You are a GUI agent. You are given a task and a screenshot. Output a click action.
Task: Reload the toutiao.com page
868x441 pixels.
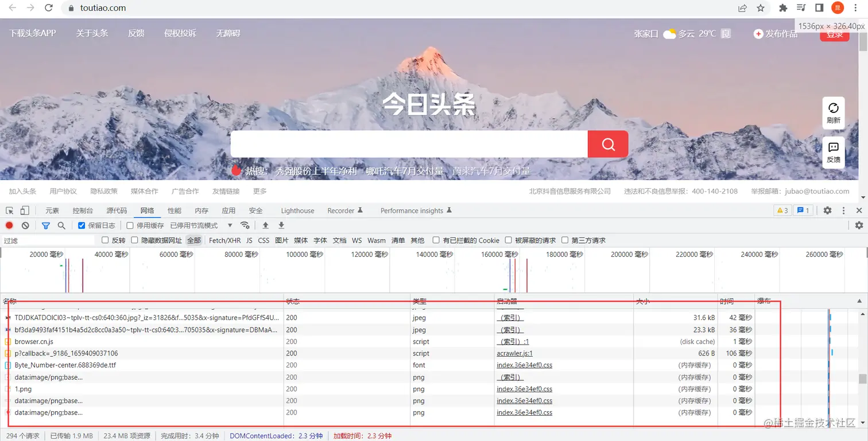49,8
